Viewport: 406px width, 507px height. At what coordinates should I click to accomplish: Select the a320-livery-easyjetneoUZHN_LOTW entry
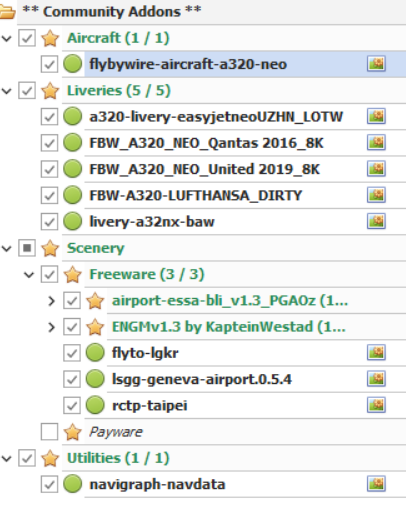click(x=216, y=117)
